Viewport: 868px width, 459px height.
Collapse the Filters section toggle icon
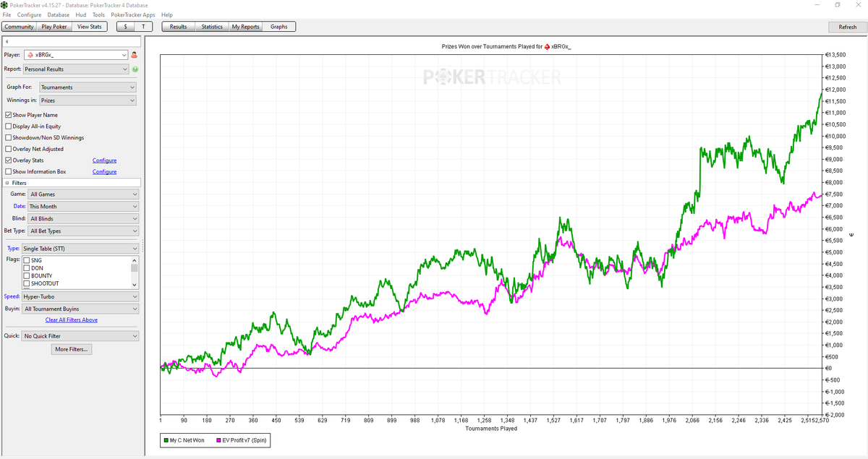[7, 183]
